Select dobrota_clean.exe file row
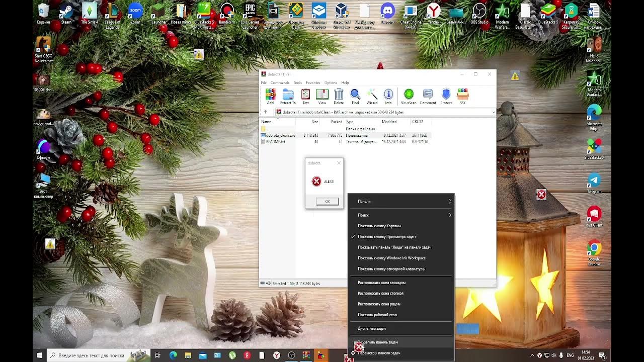 [x=346, y=135]
